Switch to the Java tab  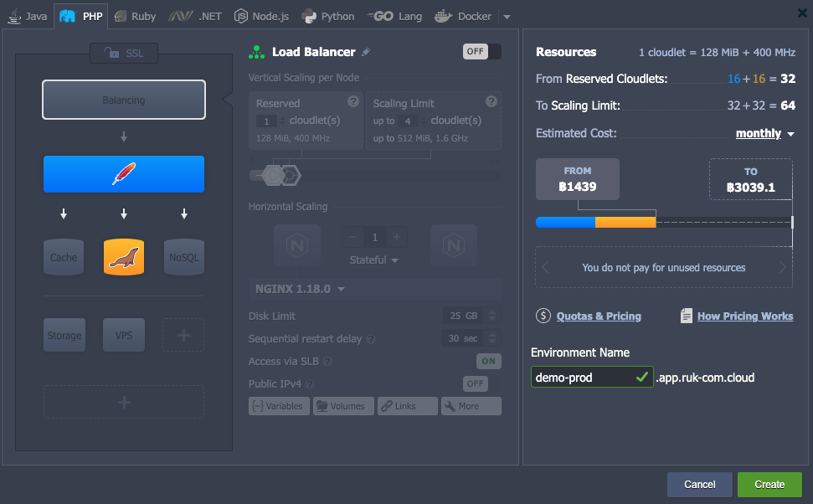(28, 16)
